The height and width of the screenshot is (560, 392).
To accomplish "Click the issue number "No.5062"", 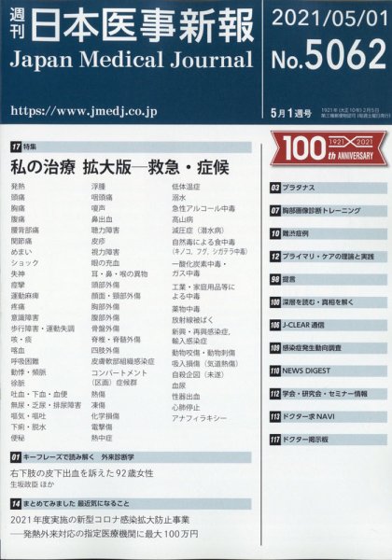I will pos(329,55).
